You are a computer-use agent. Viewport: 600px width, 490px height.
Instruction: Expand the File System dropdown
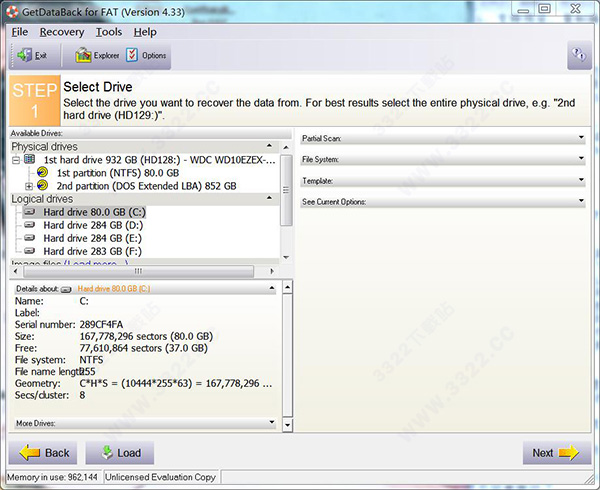[x=581, y=158]
